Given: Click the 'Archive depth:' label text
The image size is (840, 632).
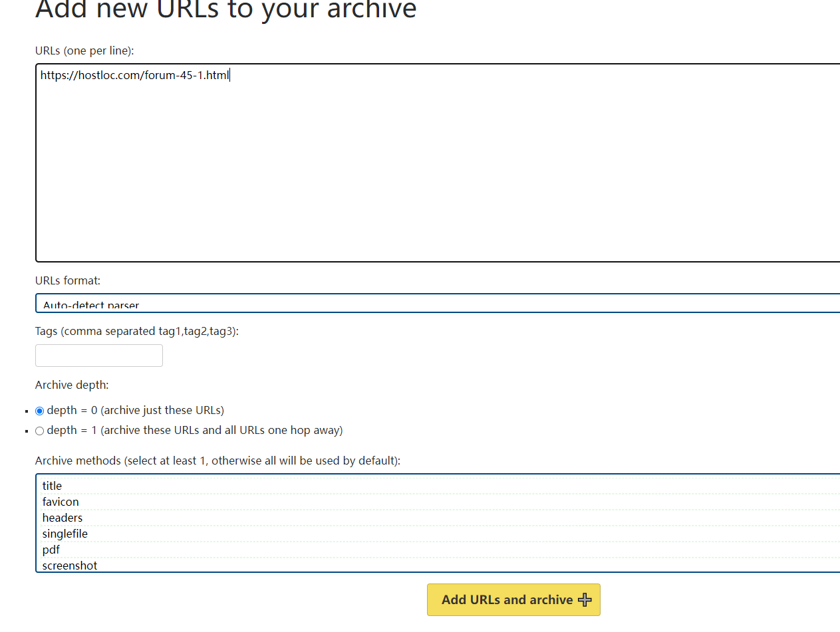Looking at the screenshot, I should 72,385.
